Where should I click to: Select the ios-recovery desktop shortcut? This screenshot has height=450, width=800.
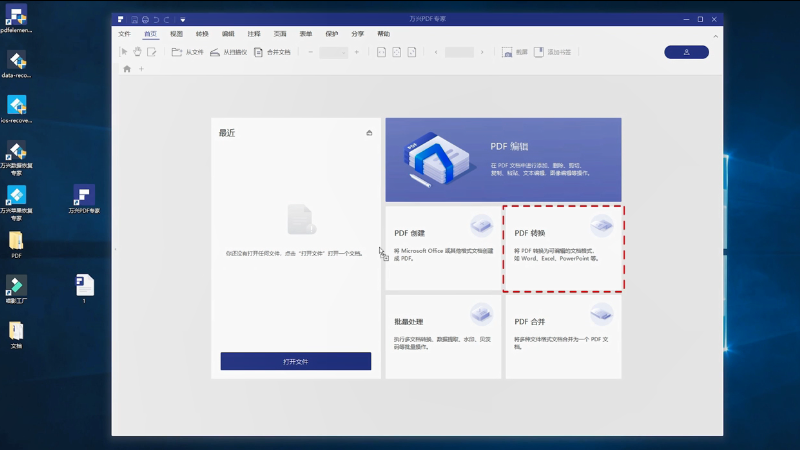click(x=16, y=109)
